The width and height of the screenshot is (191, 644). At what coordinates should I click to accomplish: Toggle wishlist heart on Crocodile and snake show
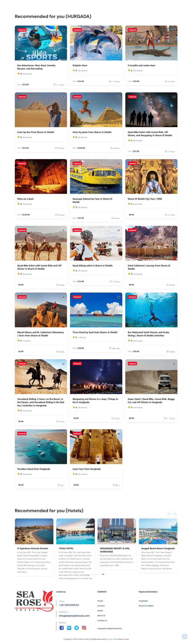[174, 30]
